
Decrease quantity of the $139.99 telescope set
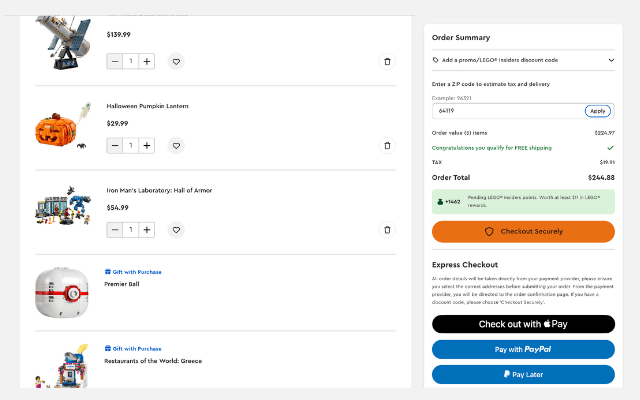point(115,62)
